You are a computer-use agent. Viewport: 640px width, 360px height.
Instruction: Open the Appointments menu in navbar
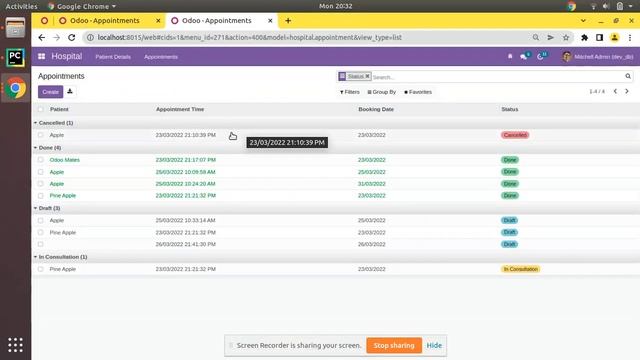tap(161, 57)
